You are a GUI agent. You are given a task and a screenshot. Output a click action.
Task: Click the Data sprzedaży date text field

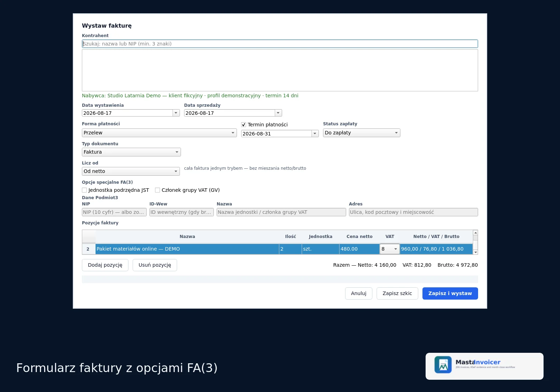(230, 113)
